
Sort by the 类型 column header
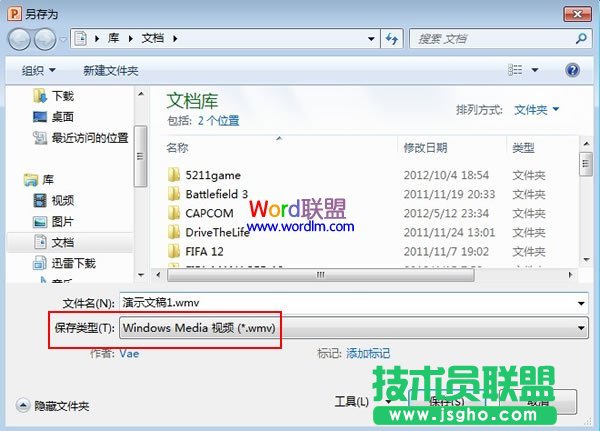pyautogui.click(x=523, y=148)
